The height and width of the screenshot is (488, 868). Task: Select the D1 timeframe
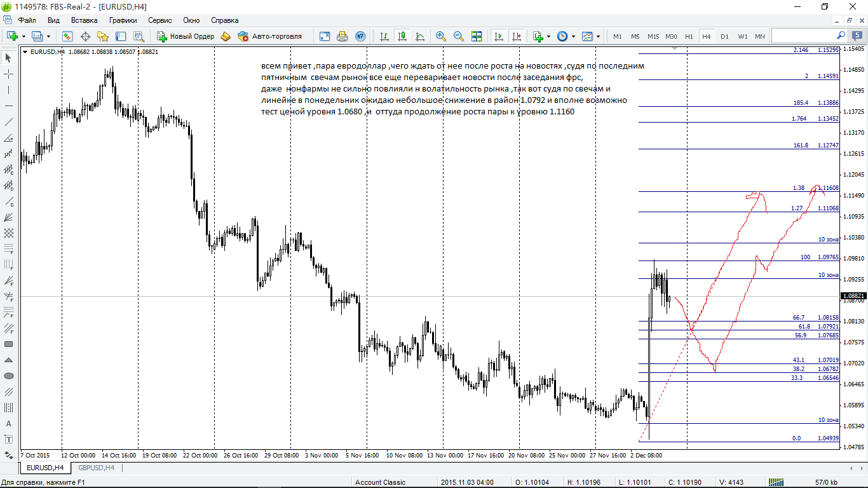tap(724, 36)
